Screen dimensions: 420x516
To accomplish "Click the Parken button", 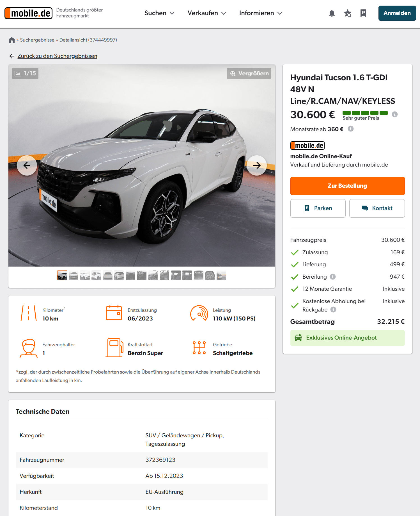I will (318, 208).
